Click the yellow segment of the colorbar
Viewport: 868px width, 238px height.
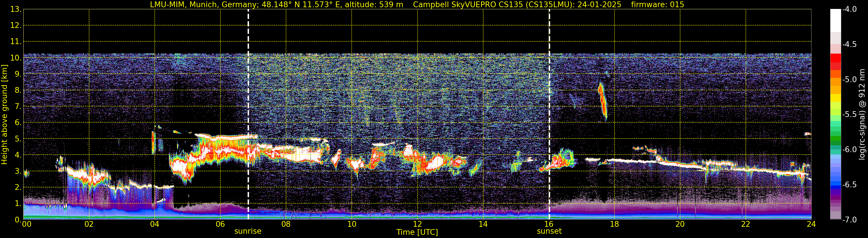click(835, 98)
